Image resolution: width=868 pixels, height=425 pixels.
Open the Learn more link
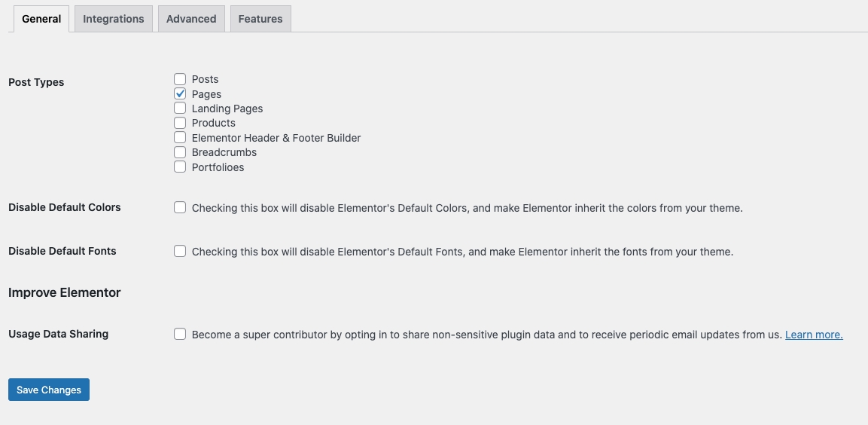tap(814, 335)
